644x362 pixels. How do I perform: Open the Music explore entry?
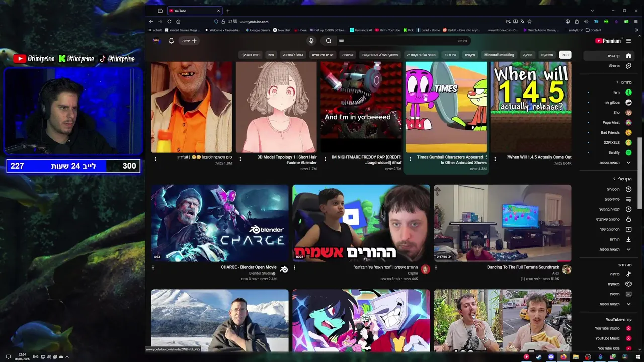coord(608,274)
